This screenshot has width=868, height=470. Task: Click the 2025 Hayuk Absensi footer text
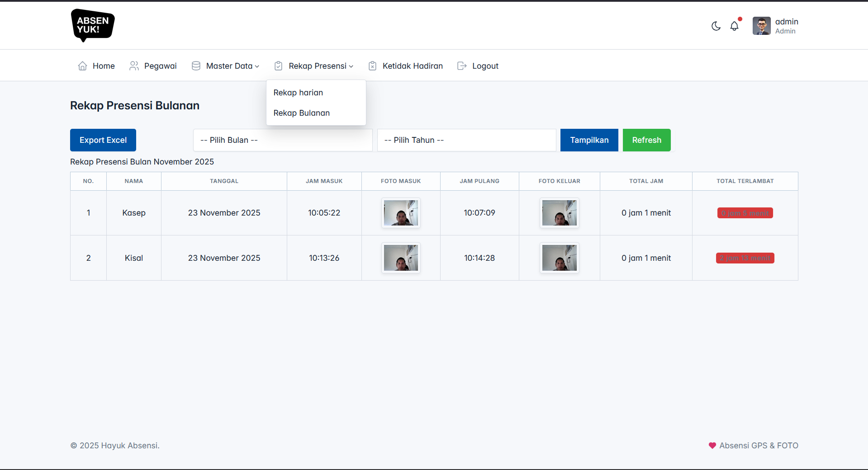(x=115, y=446)
